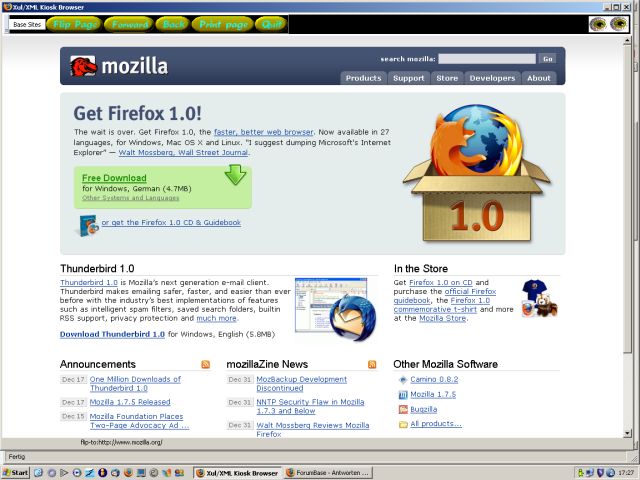The height and width of the screenshot is (480, 640).
Task: Click the network connection tray icon
Action: point(590,473)
